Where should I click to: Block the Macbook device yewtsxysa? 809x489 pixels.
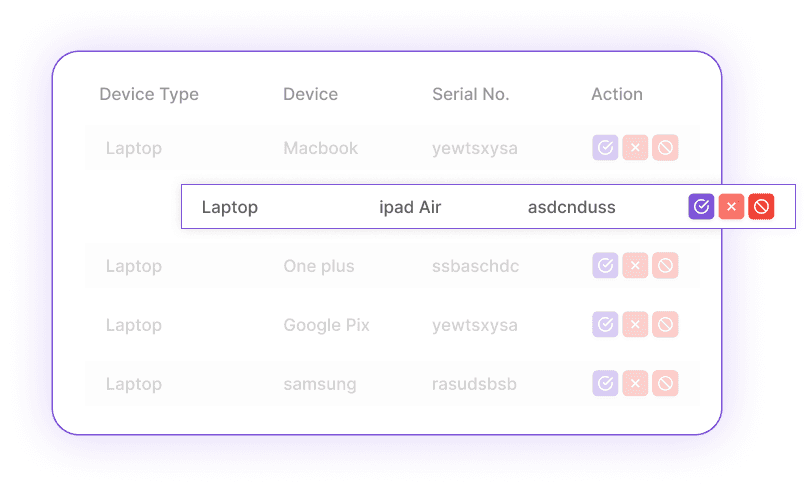pyautogui.click(x=665, y=148)
